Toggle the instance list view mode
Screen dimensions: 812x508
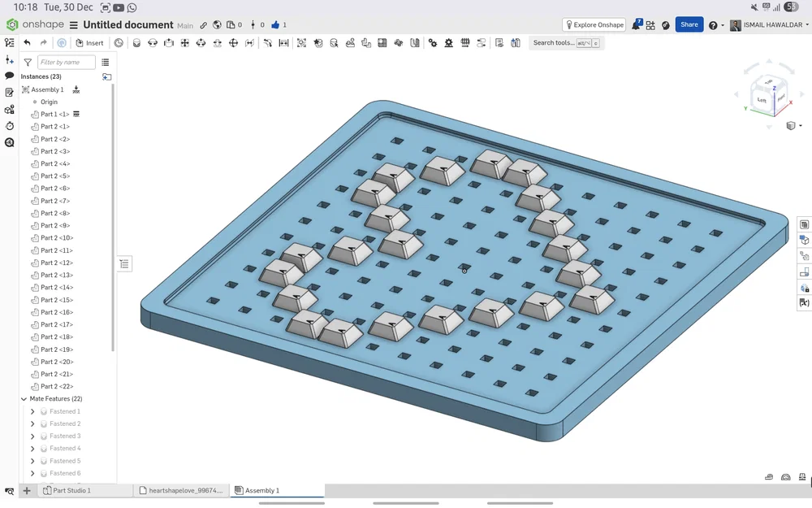click(x=106, y=63)
